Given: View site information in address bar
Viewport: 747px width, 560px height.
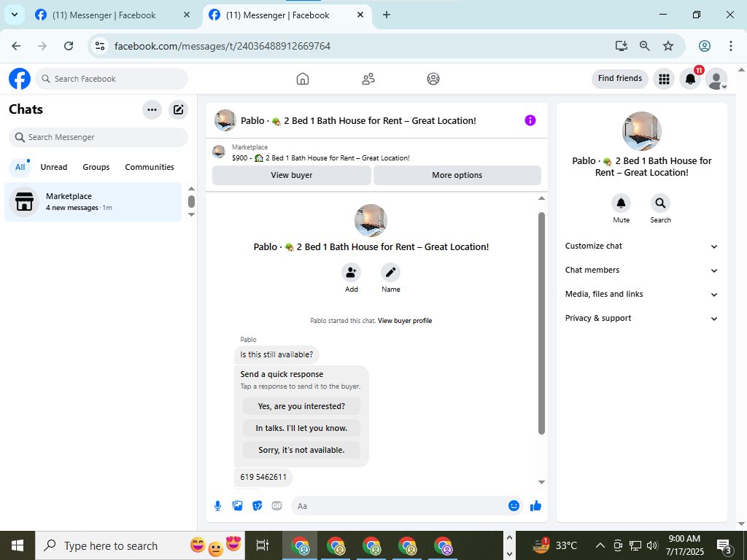Looking at the screenshot, I should [x=99, y=46].
